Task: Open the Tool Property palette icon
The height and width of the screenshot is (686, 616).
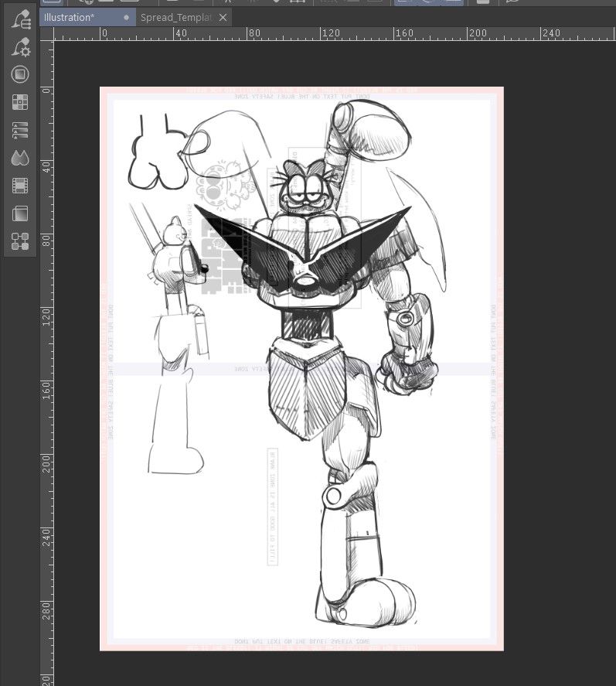Action: [x=20, y=47]
